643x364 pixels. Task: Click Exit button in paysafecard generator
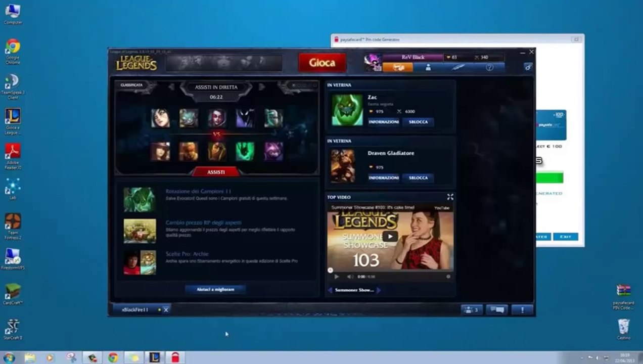[565, 237]
